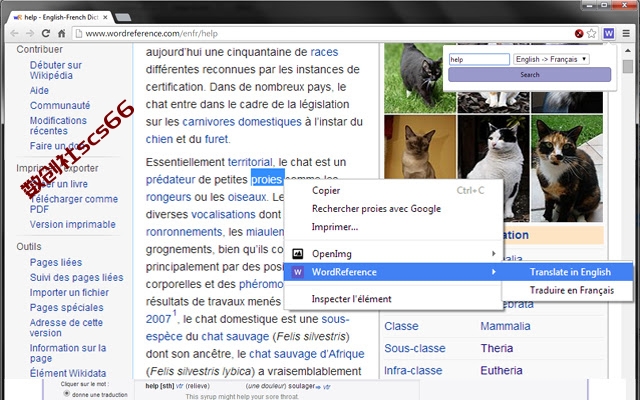The width and height of the screenshot is (640, 400).
Task: Open Version imprimable link
Action: pos(73,224)
